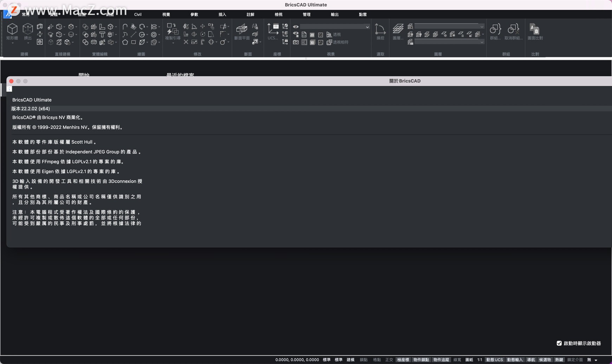Open the 圖面比對 drawing compare tool
The image size is (612, 364).
(535, 31)
